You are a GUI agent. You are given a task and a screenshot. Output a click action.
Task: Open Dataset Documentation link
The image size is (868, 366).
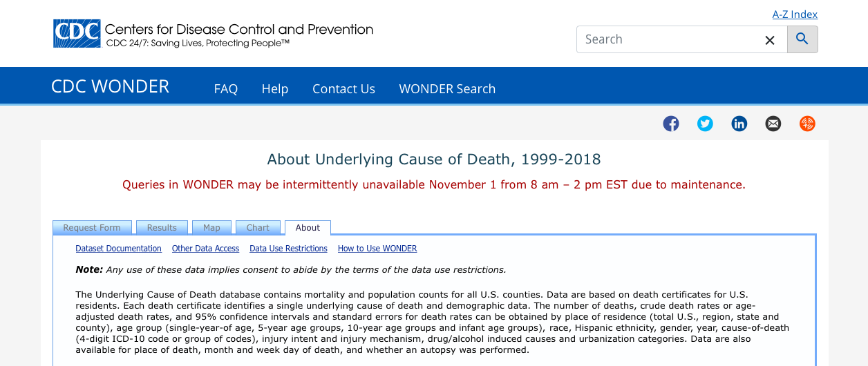coord(118,249)
